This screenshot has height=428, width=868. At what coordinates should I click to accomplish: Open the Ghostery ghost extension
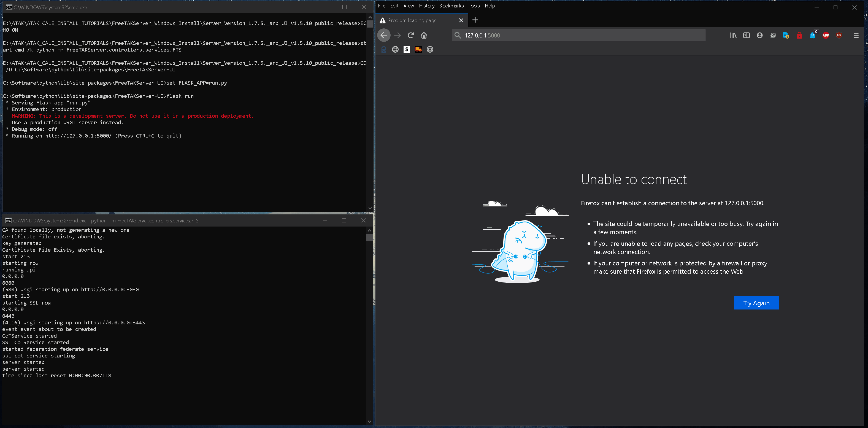(x=812, y=35)
